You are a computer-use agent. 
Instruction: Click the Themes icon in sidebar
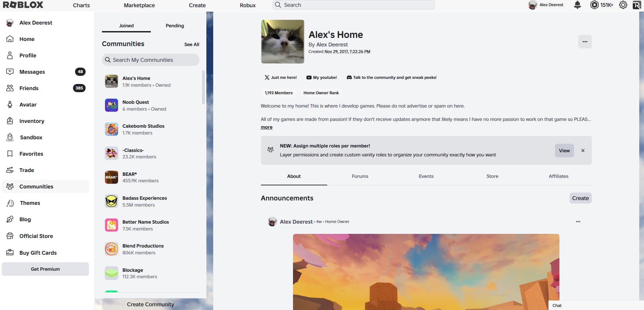tap(10, 203)
